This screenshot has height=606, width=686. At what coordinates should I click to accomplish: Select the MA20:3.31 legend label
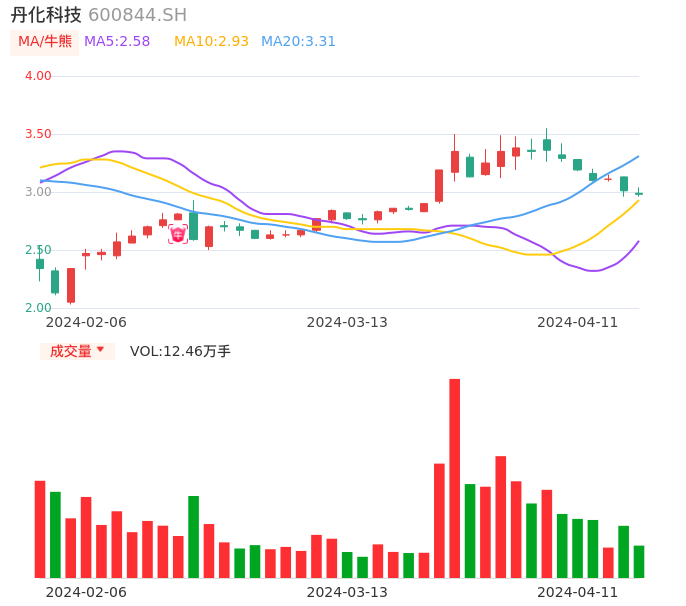click(298, 42)
